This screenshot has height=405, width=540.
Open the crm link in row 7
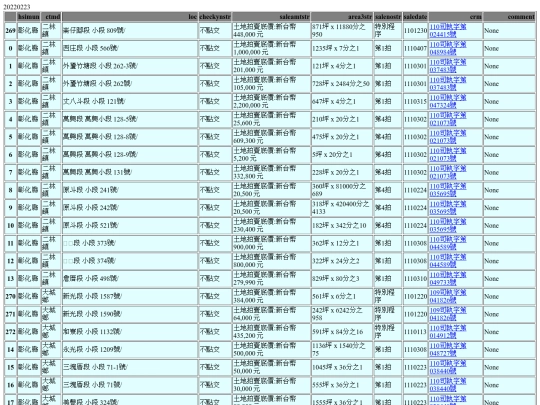click(x=447, y=172)
